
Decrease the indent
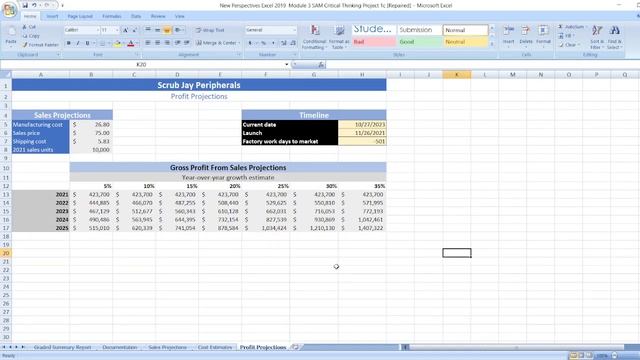(178, 43)
